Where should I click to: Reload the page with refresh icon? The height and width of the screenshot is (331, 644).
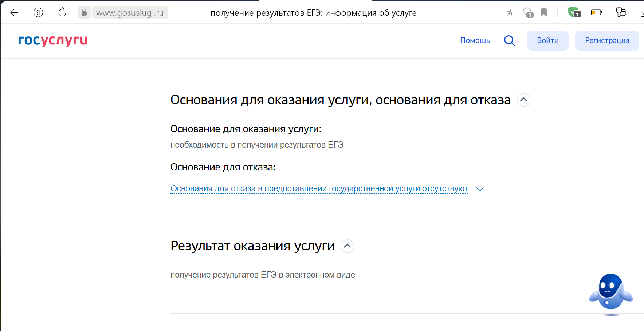62,13
